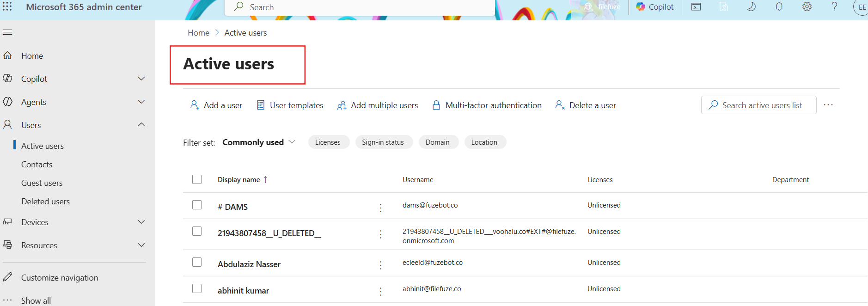The width and height of the screenshot is (868, 306).
Task: Open notifications bell icon
Action: click(779, 7)
